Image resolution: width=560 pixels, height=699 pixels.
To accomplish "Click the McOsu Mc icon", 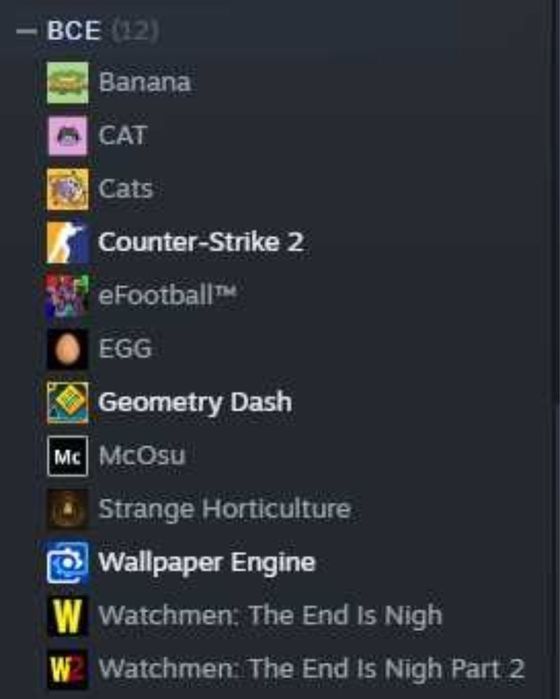I will pyautogui.click(x=67, y=456).
